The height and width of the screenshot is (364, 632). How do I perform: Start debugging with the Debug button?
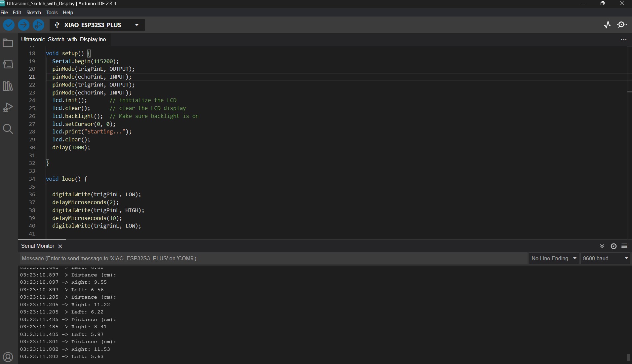coord(38,25)
